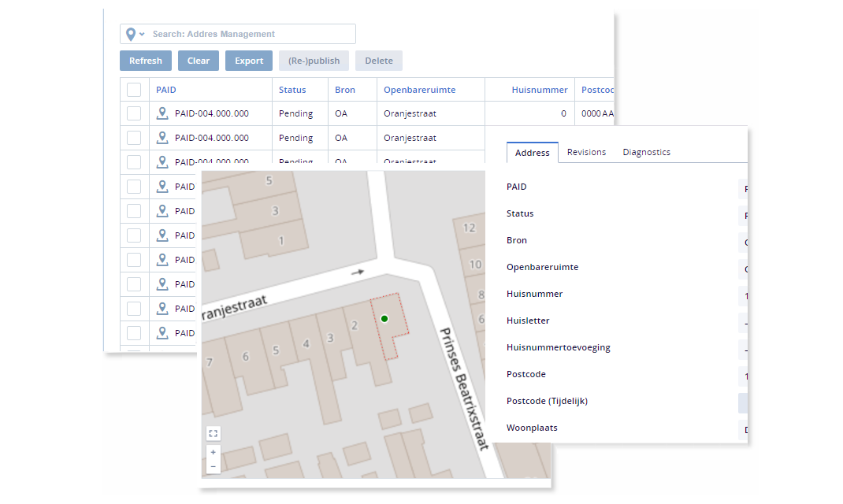Click the Clear button
Image resolution: width=843 pixels, height=504 pixels.
[199, 61]
